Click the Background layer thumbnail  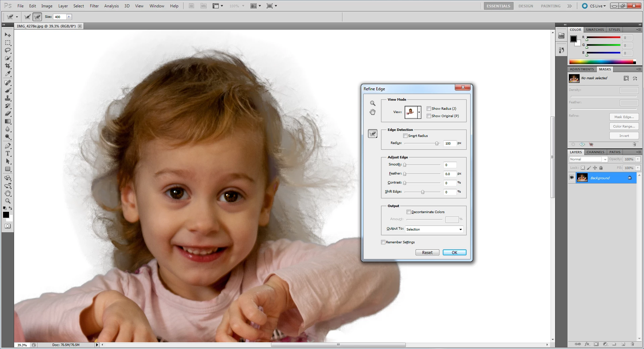click(x=582, y=178)
